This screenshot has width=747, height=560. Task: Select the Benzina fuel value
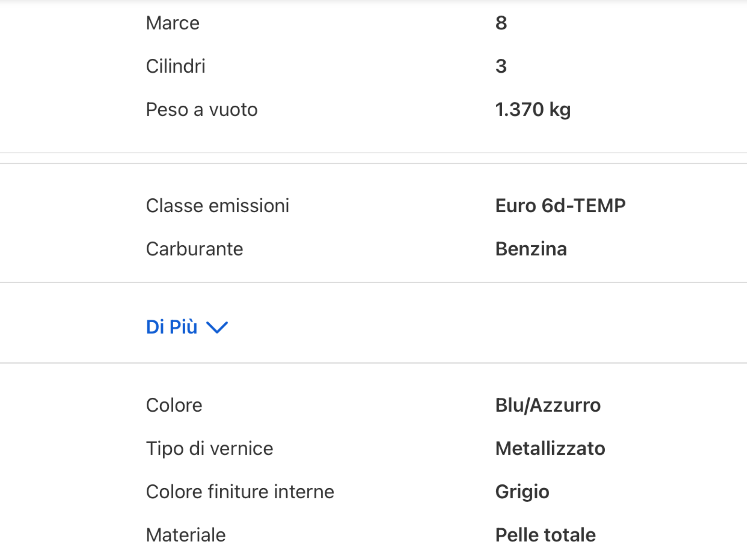(531, 249)
